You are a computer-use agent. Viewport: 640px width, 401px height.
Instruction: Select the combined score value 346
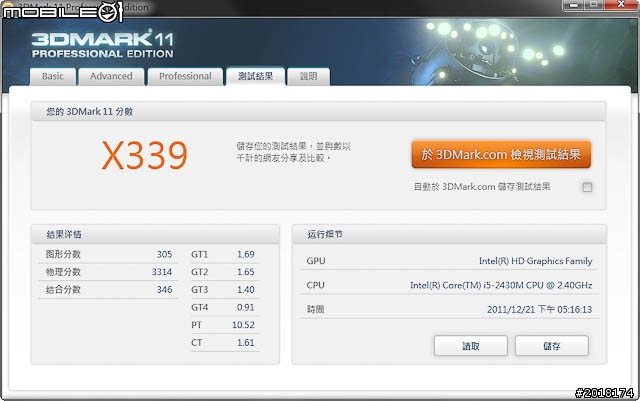tap(164, 290)
